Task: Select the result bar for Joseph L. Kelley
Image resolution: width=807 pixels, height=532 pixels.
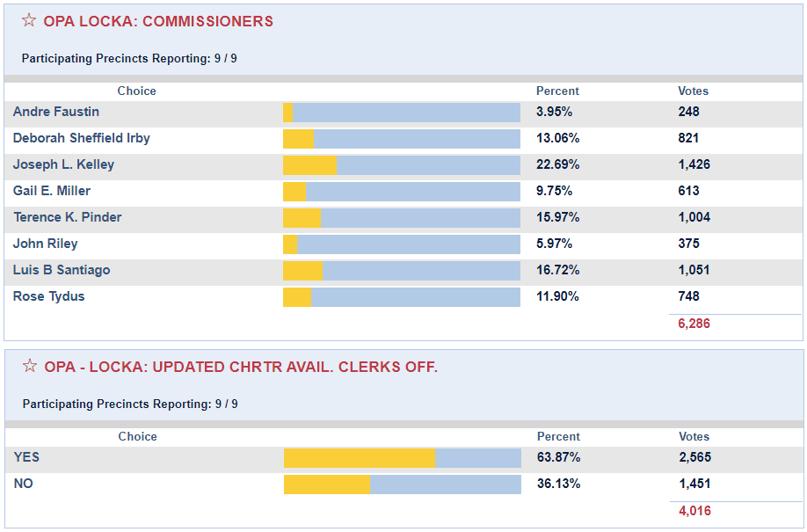Action: point(400,164)
